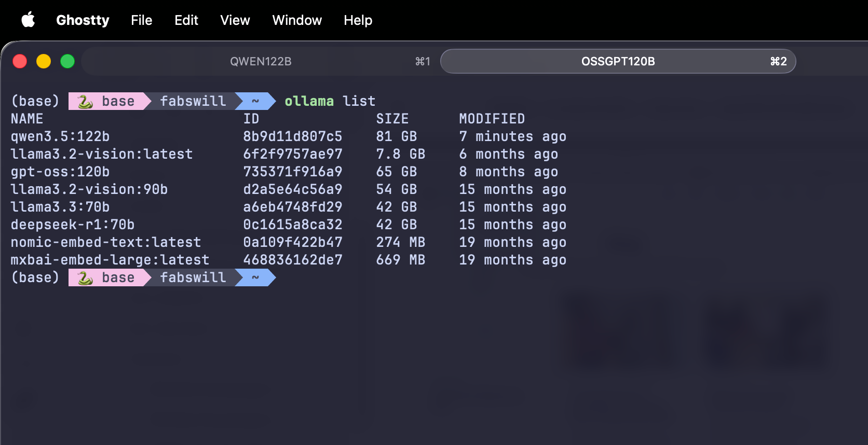Click the blue tilde segment of the first prompt
Screen dimensions: 868x445
pyautogui.click(x=255, y=101)
